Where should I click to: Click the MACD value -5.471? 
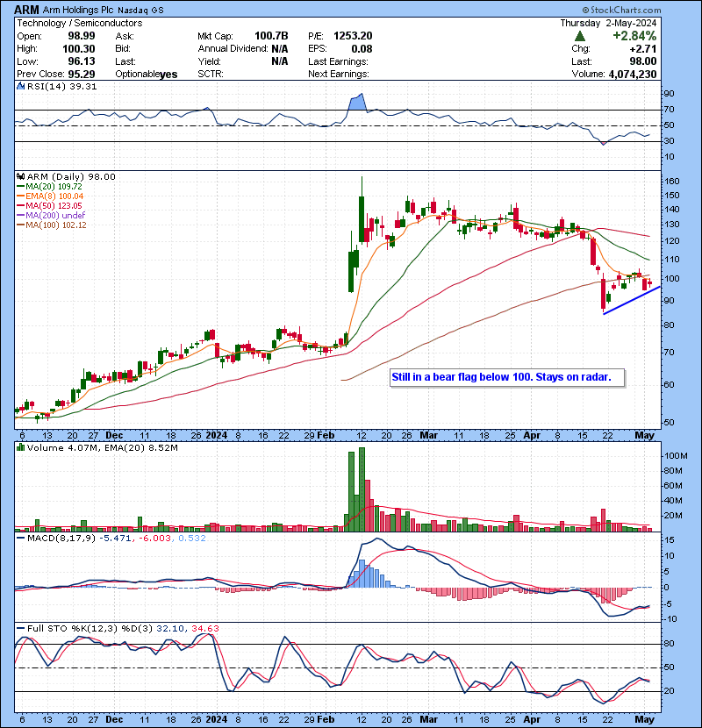[116, 539]
